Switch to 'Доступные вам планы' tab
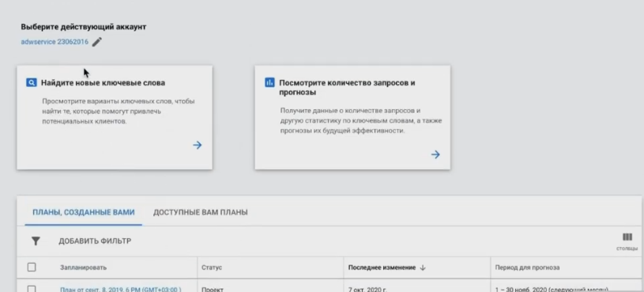644x292 pixels. click(x=201, y=212)
